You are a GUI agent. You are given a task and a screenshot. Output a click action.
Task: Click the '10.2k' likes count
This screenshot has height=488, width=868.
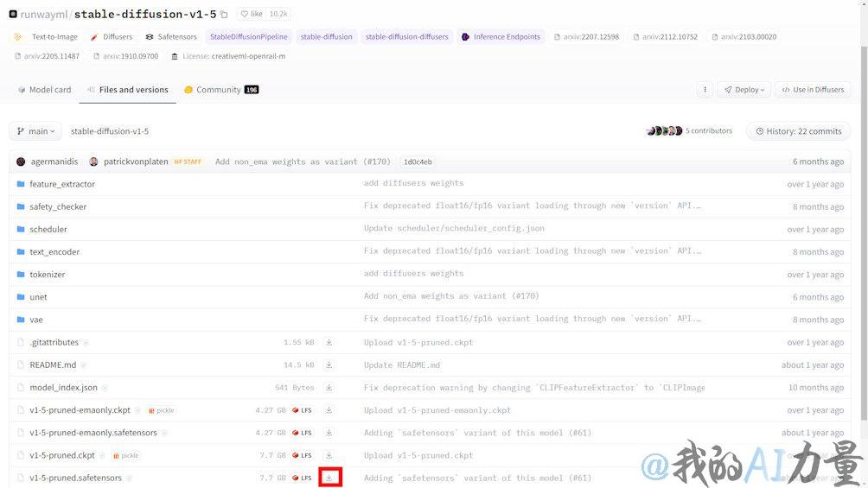(278, 14)
